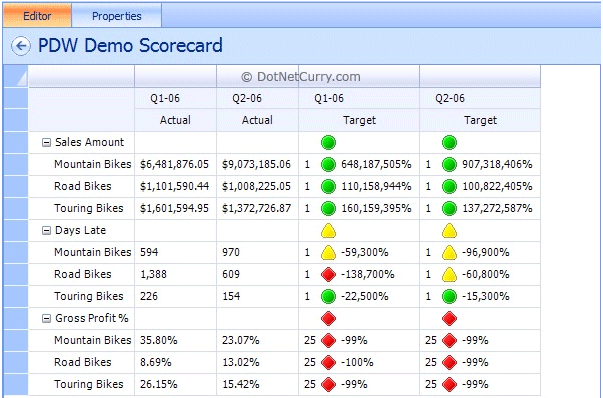
Task: Collapse the Gross Profit % group
Action: point(46,319)
